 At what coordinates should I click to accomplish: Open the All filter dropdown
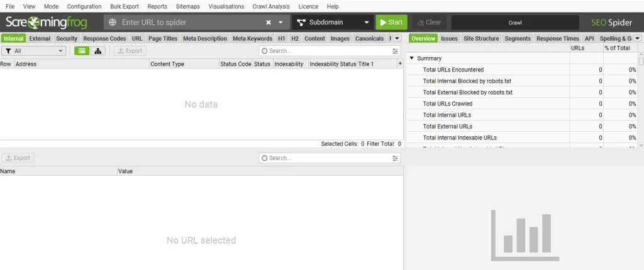34,51
